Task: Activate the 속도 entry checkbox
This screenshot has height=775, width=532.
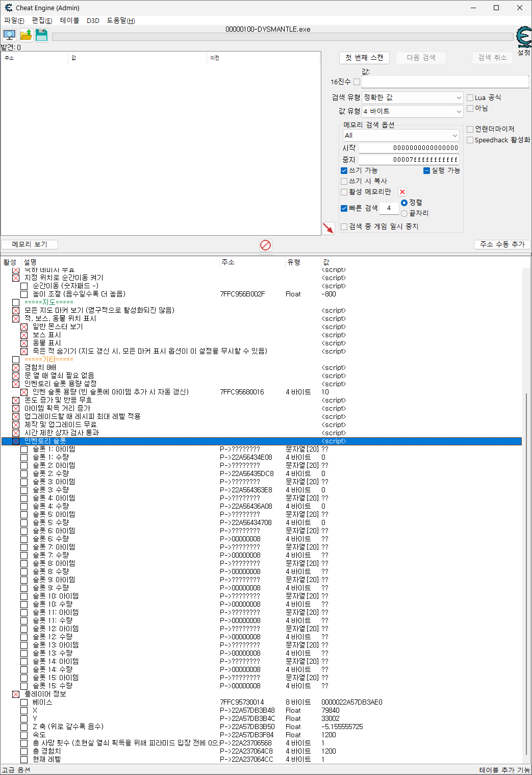Action: point(24,735)
